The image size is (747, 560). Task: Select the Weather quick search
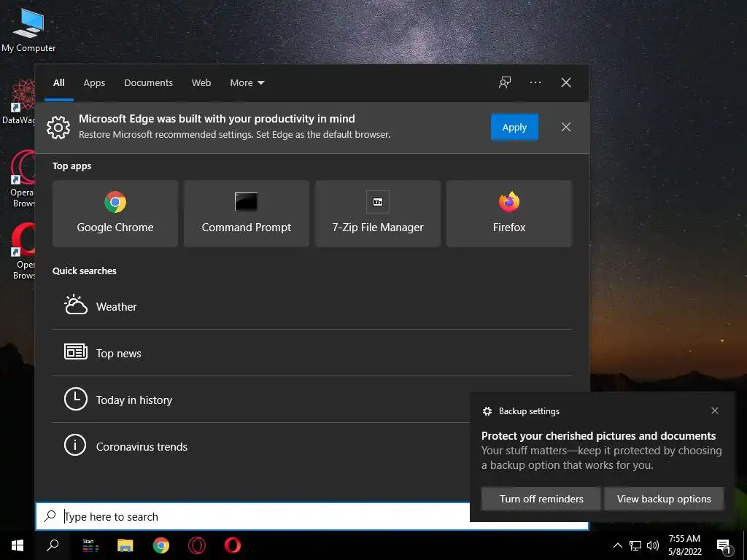[x=312, y=306]
